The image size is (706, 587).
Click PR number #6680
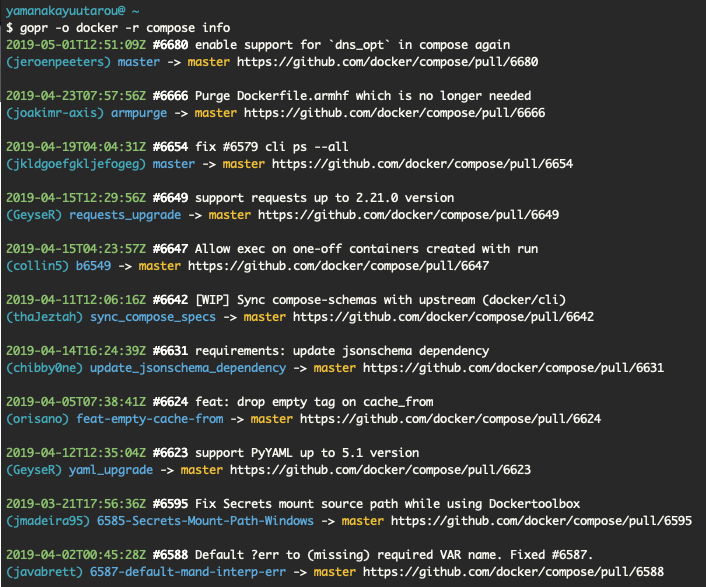[x=170, y=45]
